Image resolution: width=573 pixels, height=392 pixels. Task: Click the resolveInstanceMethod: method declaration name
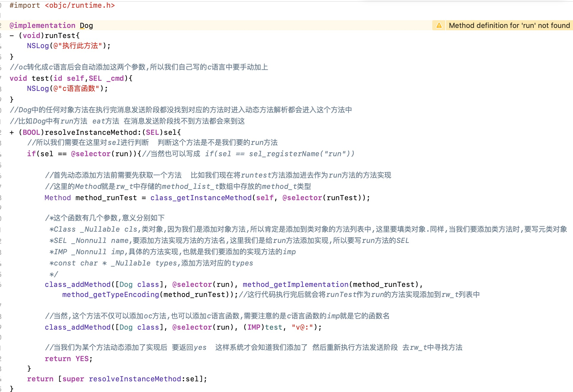coord(91,132)
